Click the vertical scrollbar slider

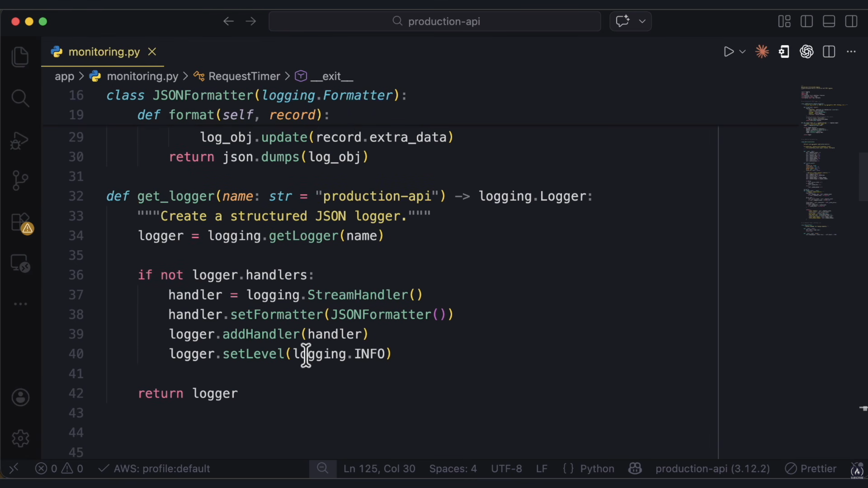tap(863, 177)
